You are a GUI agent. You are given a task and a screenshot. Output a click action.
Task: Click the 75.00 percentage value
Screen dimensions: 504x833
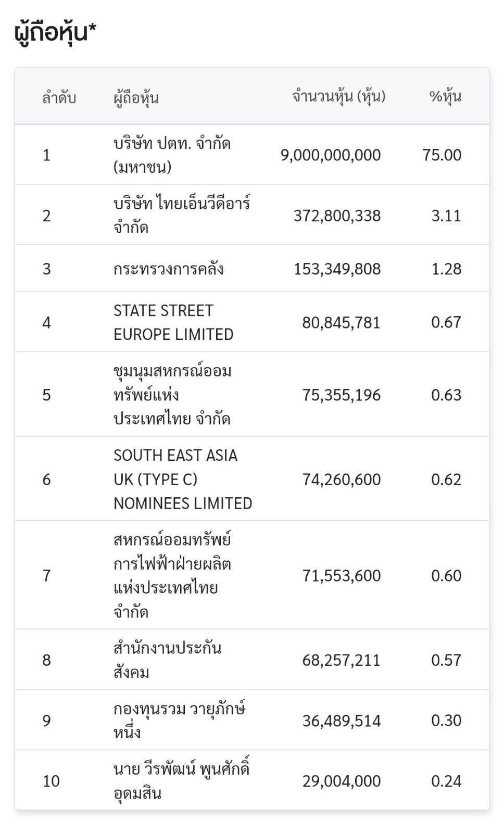coord(442,155)
